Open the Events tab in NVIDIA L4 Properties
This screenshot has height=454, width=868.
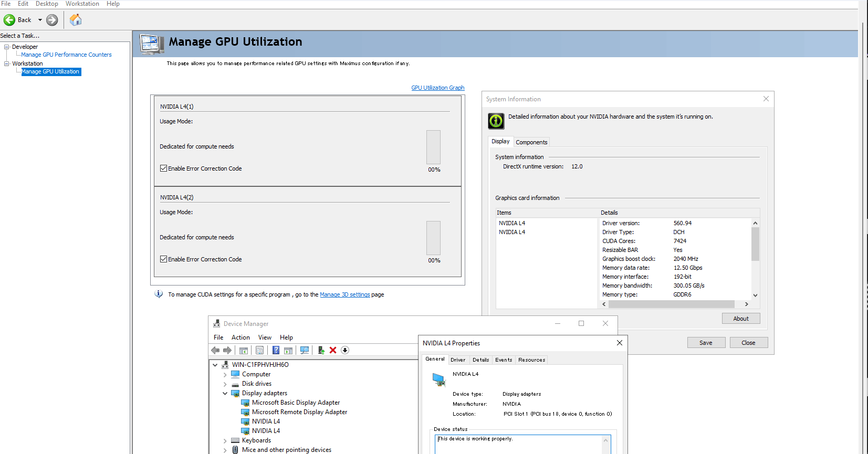click(x=504, y=360)
